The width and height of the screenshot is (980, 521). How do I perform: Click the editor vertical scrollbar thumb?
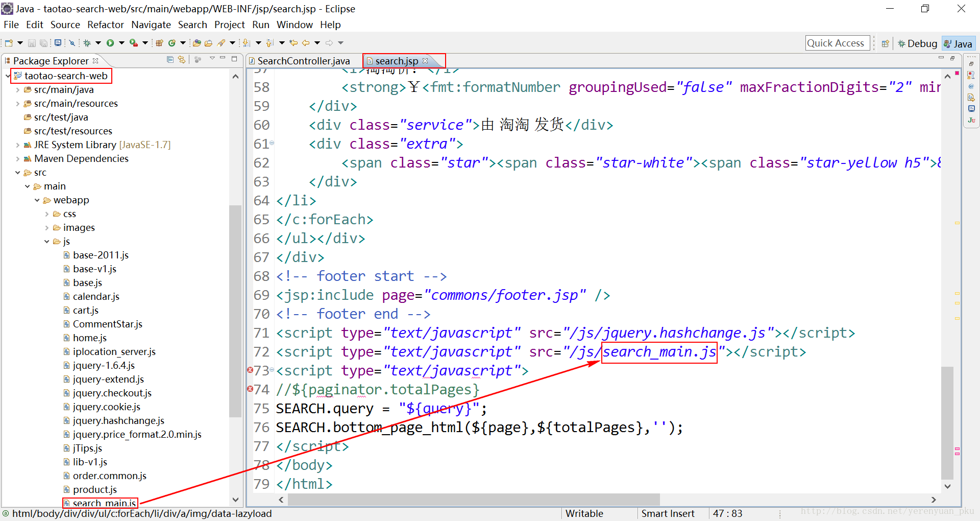pyautogui.click(x=947, y=423)
